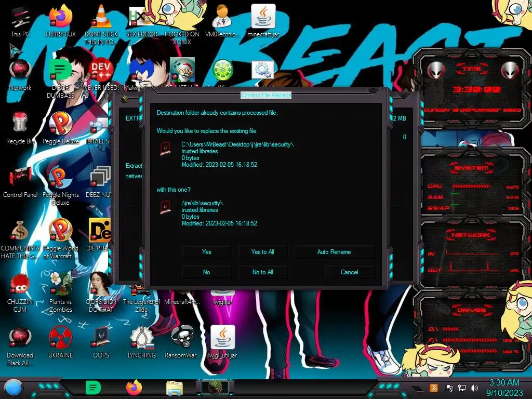
Task: Launch the CHUZZIN CUM Chuzzle icon
Action: coord(20,292)
